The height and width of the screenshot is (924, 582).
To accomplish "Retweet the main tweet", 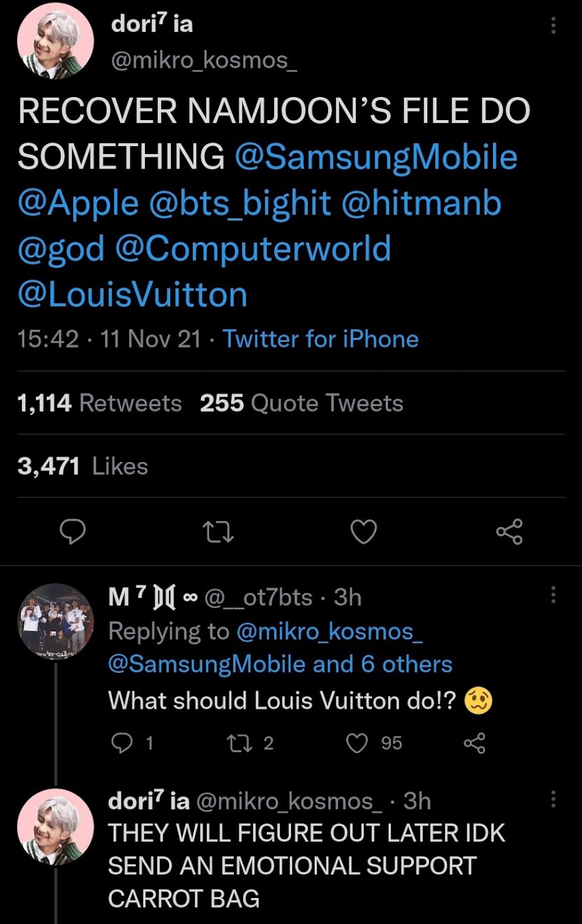I will point(218,532).
